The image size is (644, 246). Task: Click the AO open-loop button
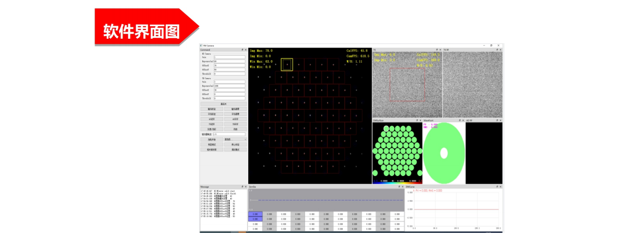(x=235, y=119)
